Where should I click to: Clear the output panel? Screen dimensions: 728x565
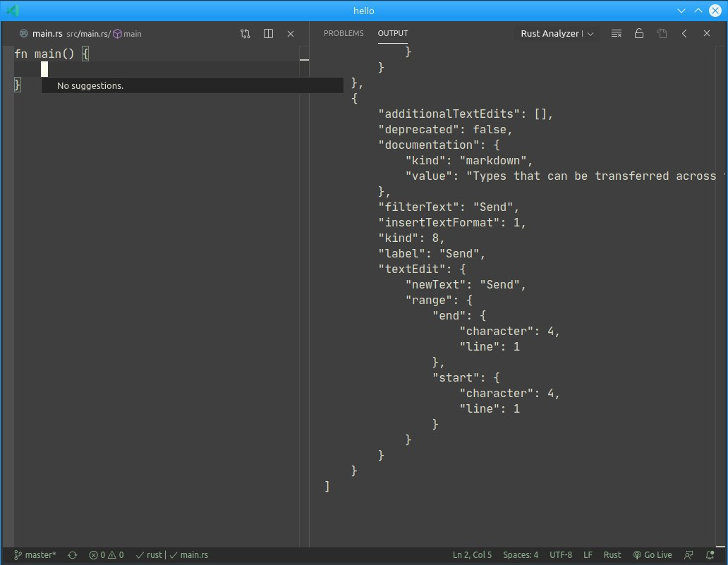[x=616, y=33]
